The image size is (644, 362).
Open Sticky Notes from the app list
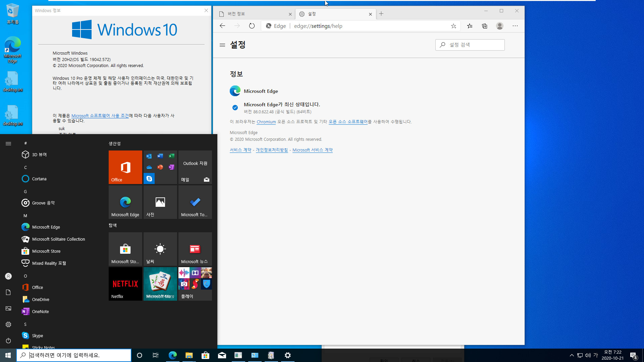60,346
